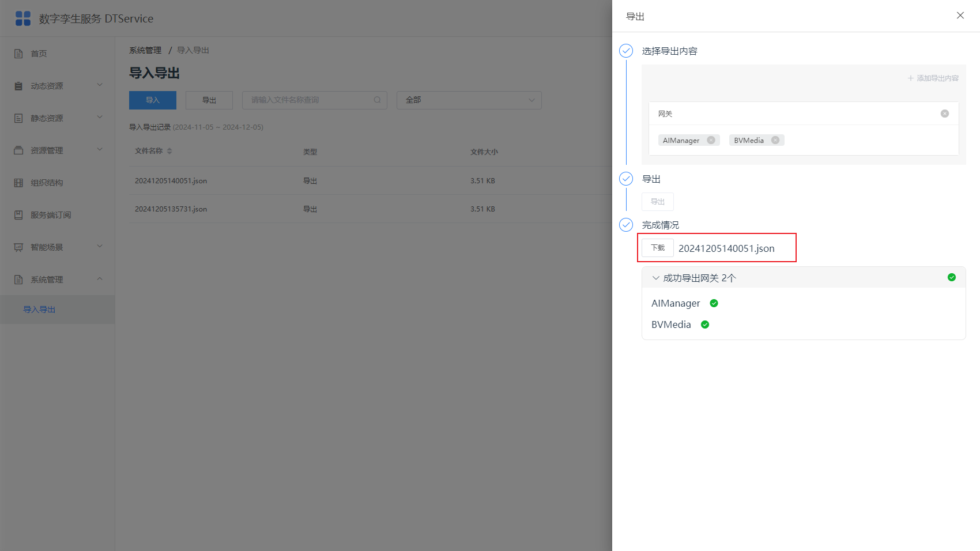Click the 服务端订阅 sidebar icon
This screenshot has height=551, width=980.
18,215
